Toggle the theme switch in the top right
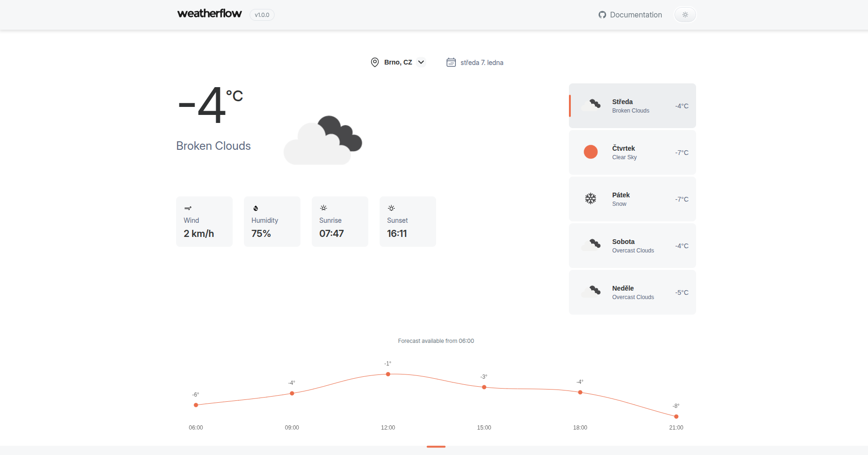Viewport: 868px width, 455px height. (685, 15)
